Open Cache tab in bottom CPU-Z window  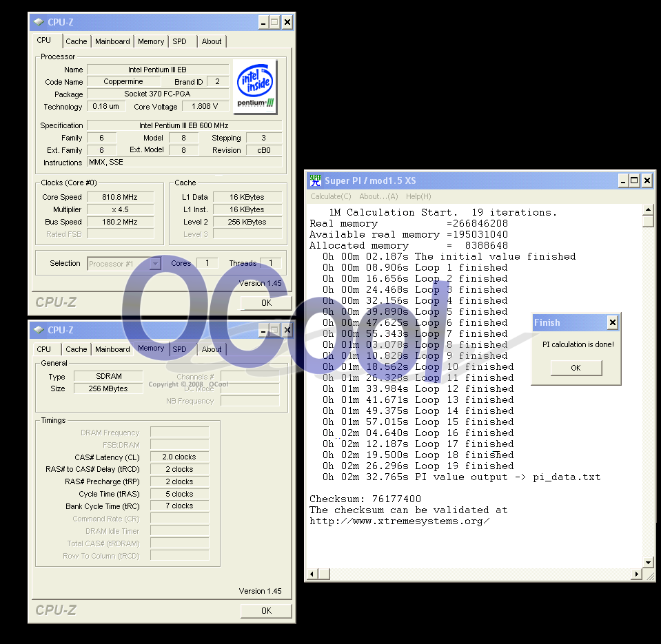(77, 349)
